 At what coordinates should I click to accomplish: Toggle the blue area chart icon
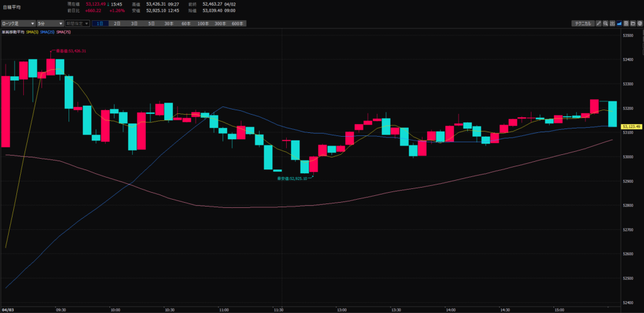(620, 23)
